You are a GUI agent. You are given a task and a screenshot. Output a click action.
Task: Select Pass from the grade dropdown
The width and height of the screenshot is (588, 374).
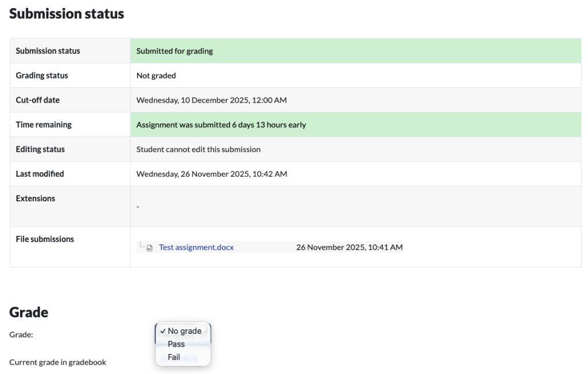(176, 344)
